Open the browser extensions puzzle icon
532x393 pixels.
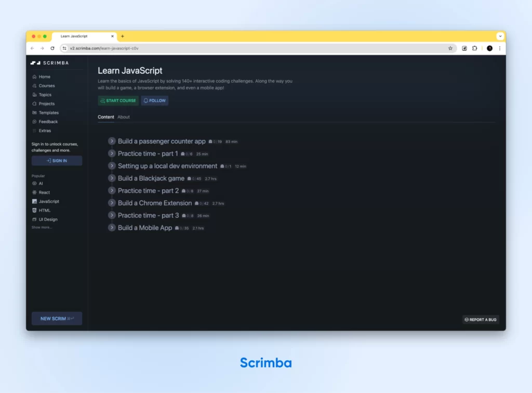474,48
